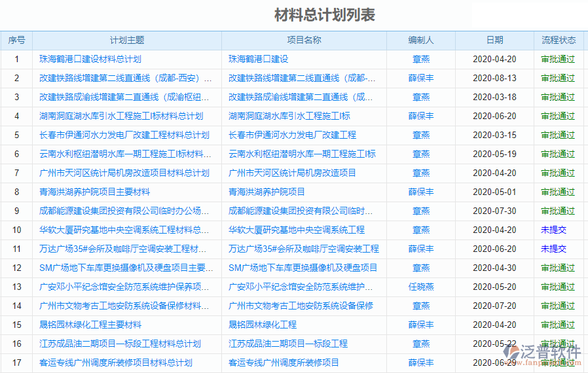Image resolution: width=588 pixels, height=373 pixels.
Task: Open plan 湖南洞庭湖水库引水工程施工I标材料总计划
Action: point(121,116)
